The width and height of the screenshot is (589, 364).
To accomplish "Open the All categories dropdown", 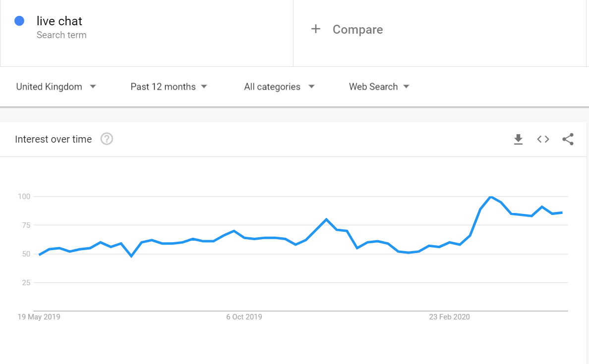I will pos(279,87).
